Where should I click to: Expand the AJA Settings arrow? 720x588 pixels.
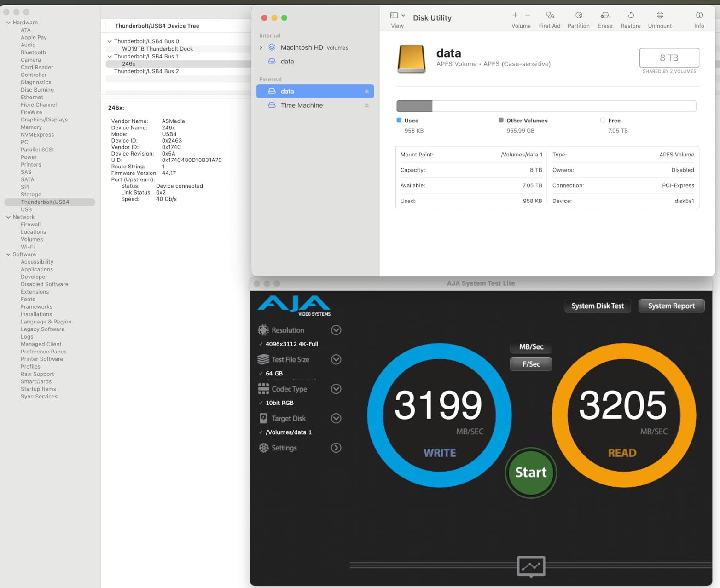tap(336, 448)
